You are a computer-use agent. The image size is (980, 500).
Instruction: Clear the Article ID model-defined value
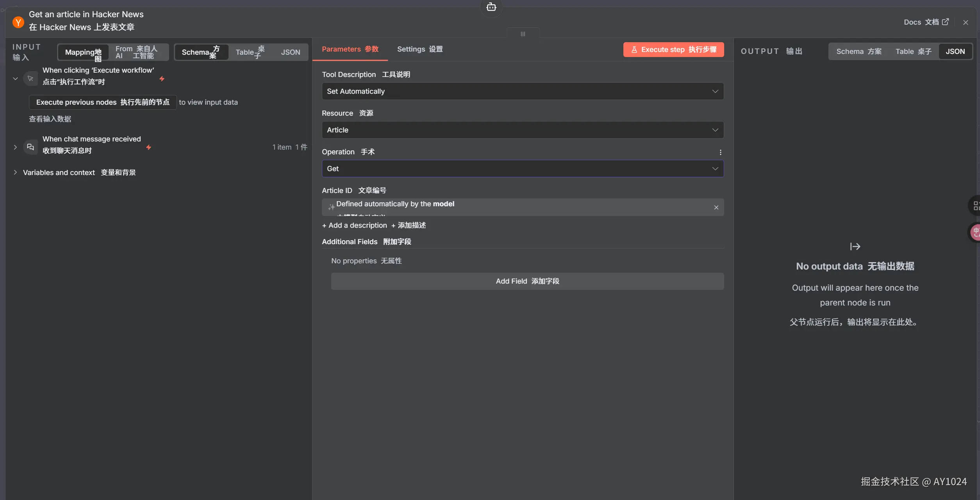pos(716,207)
